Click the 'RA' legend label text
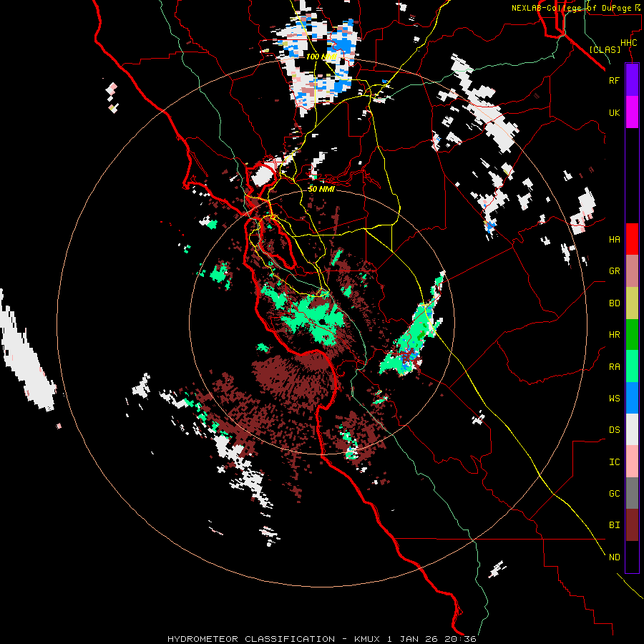 coord(614,366)
